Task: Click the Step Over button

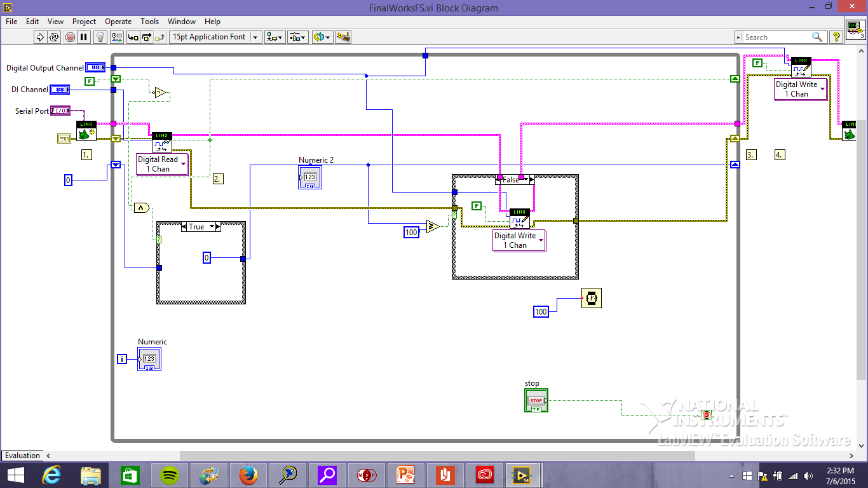Action: (147, 37)
